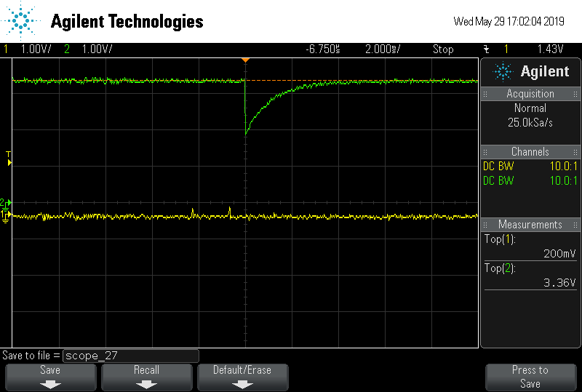Screen dimensions: 582x392
Task: Select the Default/Erase softkey
Action: coord(242,377)
